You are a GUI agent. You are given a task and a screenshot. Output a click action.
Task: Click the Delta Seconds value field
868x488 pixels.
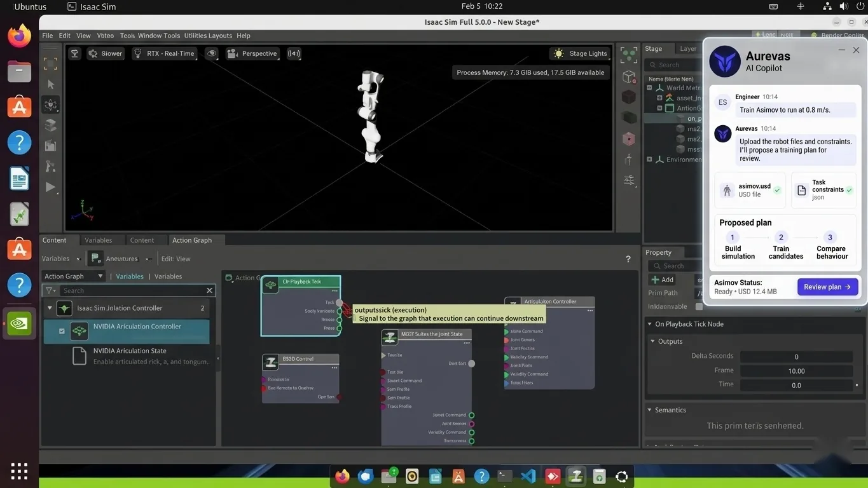pos(796,356)
